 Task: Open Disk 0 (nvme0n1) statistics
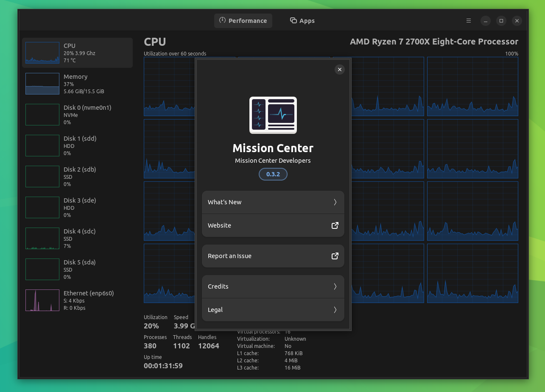[x=77, y=114]
